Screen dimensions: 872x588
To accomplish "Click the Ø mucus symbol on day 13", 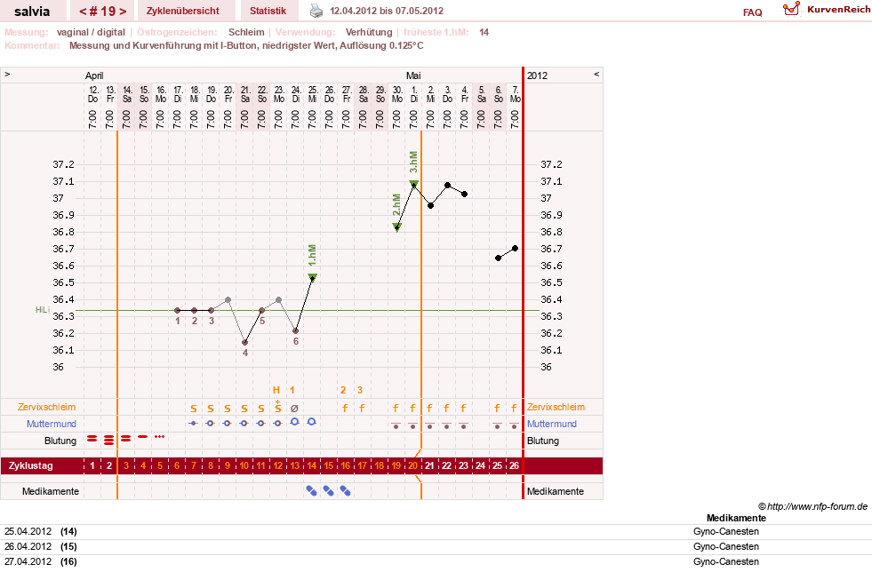I will (x=295, y=409).
